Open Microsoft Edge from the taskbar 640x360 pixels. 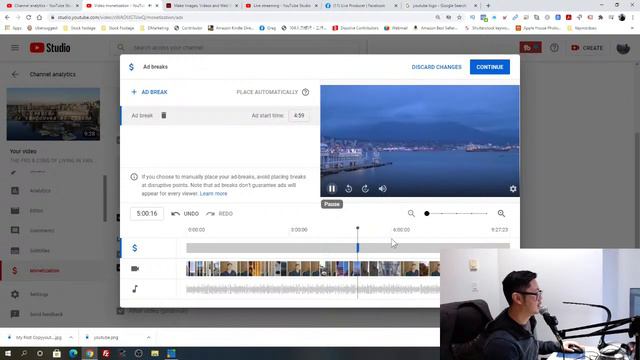[73, 353]
